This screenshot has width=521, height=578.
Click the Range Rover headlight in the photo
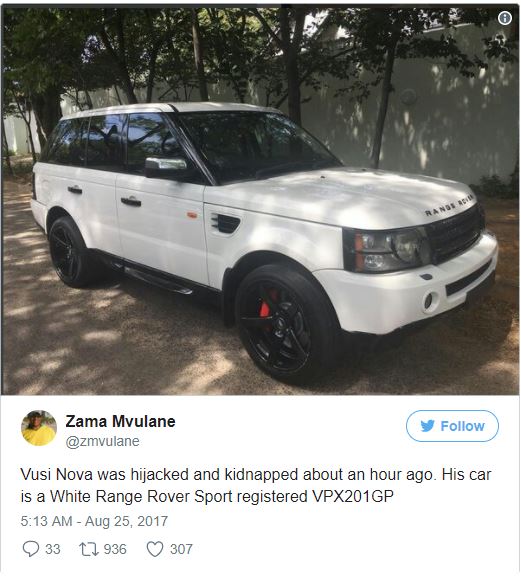click(x=390, y=248)
